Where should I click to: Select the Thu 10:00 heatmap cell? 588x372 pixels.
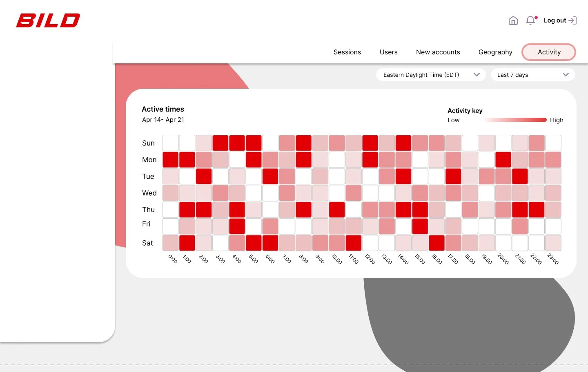[x=337, y=210]
